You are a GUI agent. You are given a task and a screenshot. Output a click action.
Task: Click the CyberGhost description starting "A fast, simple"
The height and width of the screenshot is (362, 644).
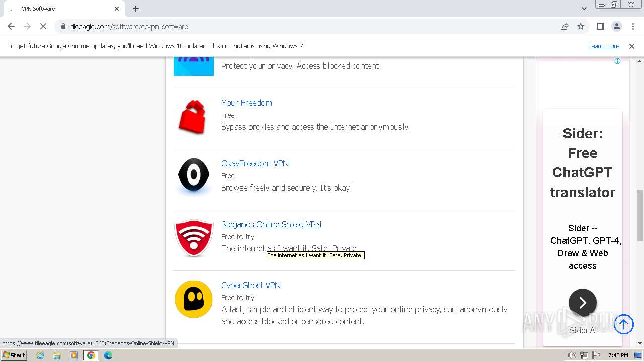click(x=364, y=315)
